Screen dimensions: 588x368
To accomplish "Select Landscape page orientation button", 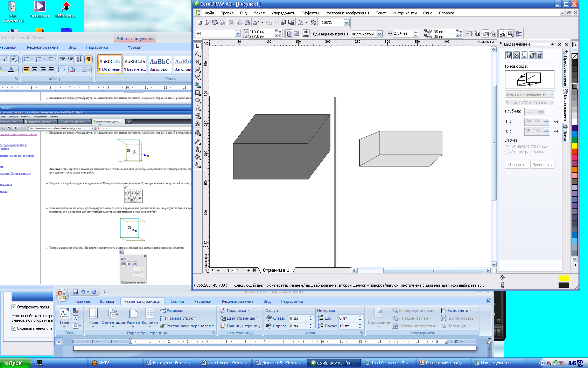I will (x=296, y=34).
